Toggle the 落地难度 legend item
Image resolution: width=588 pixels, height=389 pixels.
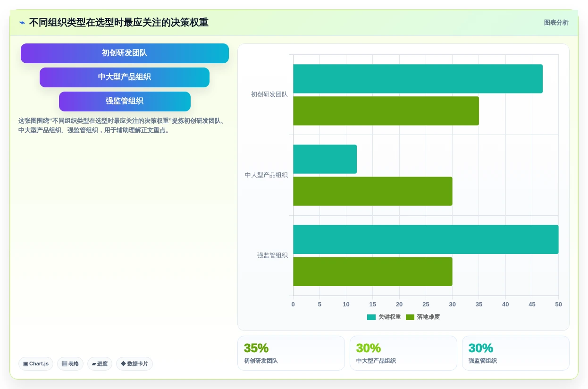[423, 317]
